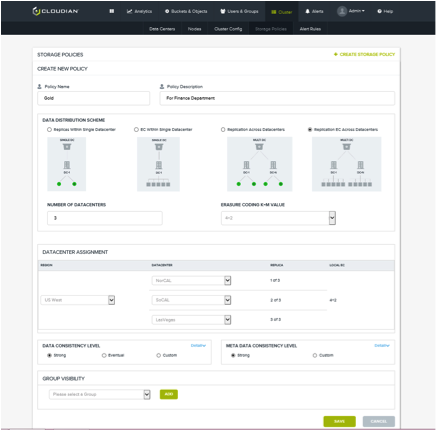The width and height of the screenshot is (437, 431).
Task: Expand the Admin account dropdown
Action: 357,11
